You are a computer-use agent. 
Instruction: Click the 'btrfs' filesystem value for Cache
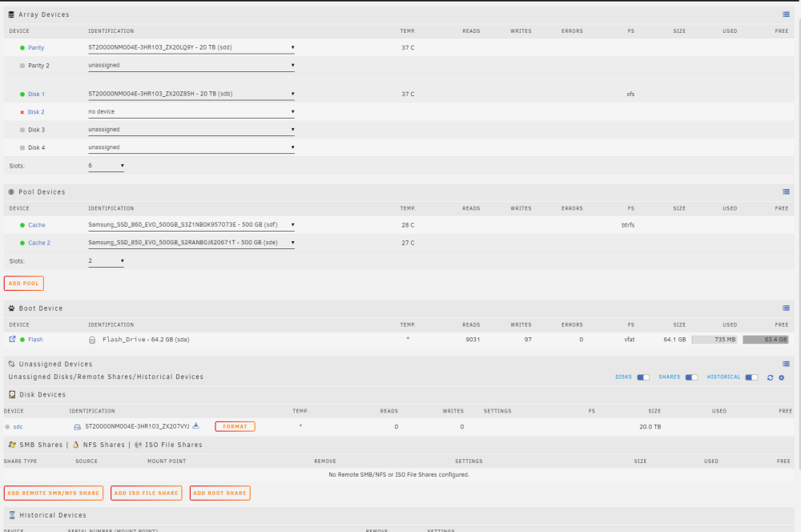(628, 225)
